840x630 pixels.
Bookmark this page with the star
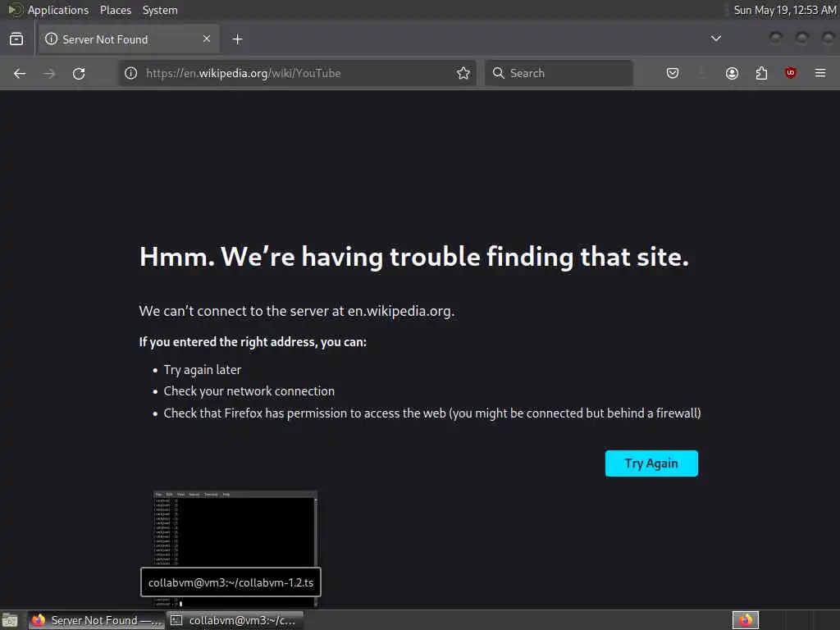pyautogui.click(x=463, y=73)
